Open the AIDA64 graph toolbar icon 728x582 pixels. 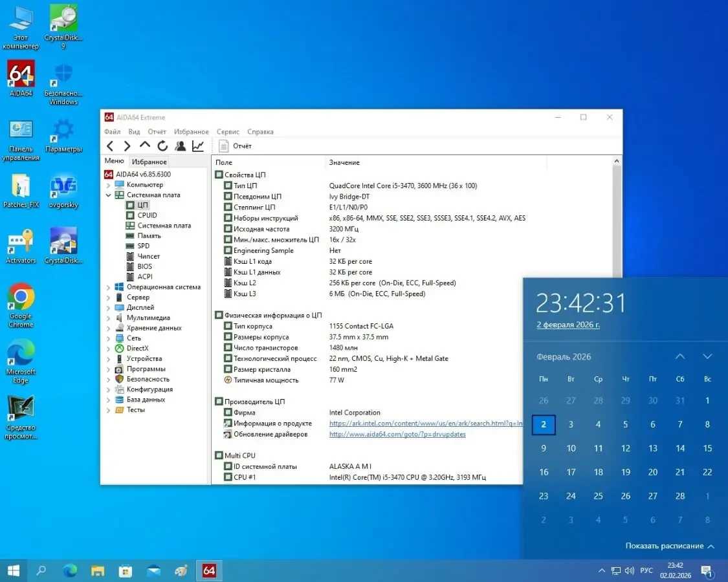[x=198, y=146]
